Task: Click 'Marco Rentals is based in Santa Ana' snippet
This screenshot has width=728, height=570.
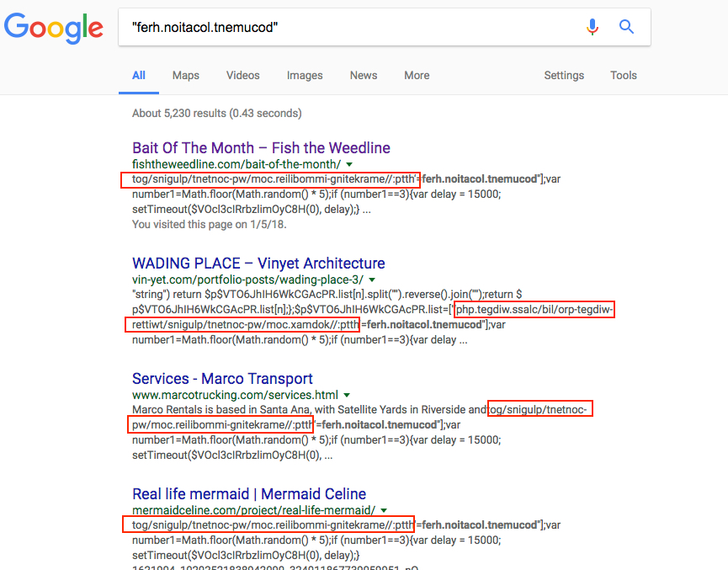Action: (221, 410)
